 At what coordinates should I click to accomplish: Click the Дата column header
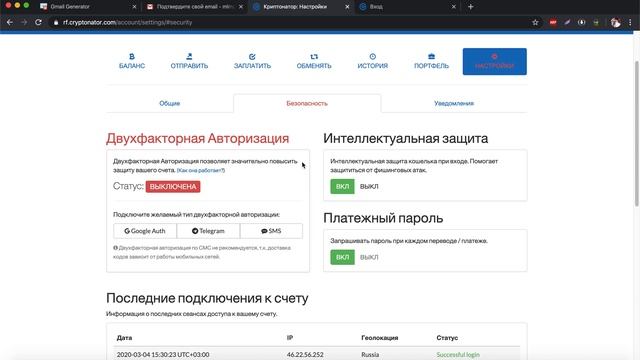tap(124, 338)
